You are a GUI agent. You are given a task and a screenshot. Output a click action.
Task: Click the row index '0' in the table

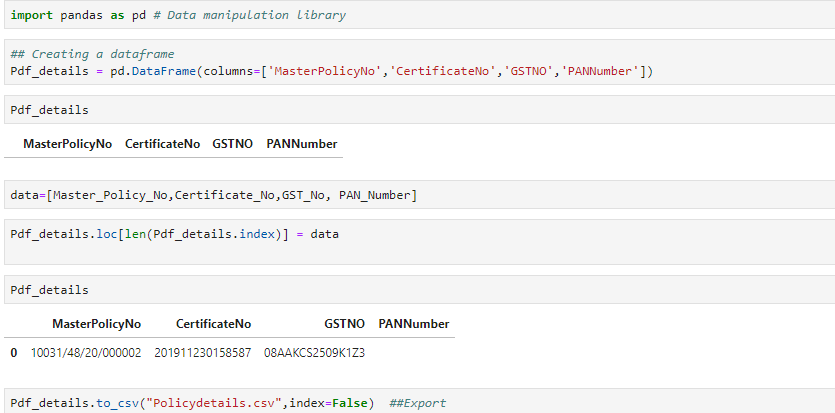[x=14, y=353]
